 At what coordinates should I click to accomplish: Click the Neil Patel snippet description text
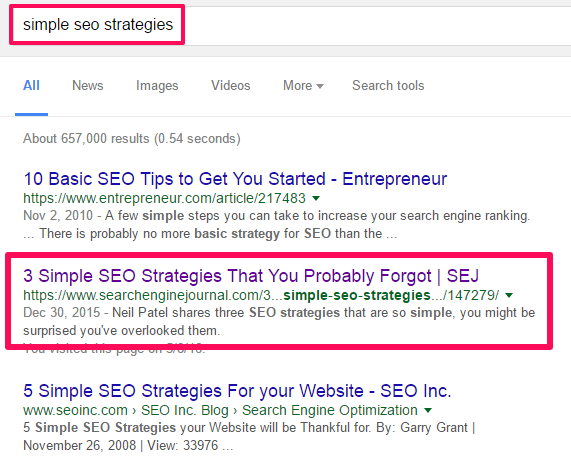click(279, 321)
